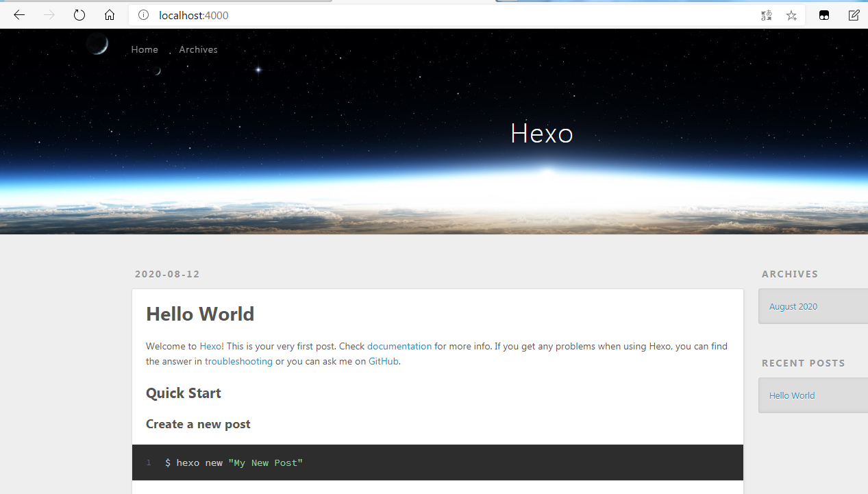Follow the Hexo link in post
Screen dimensions: 868x494
coord(210,346)
